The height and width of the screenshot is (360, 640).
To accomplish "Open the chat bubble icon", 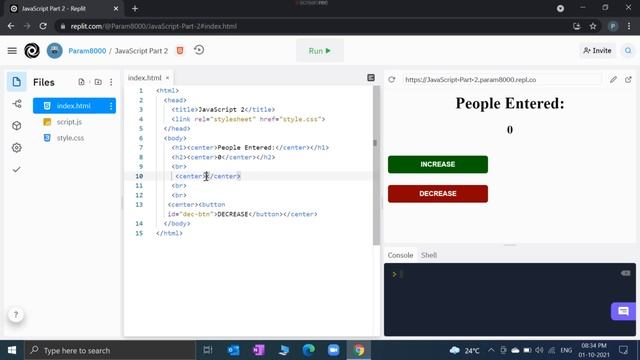I will pyautogui.click(x=623, y=311).
